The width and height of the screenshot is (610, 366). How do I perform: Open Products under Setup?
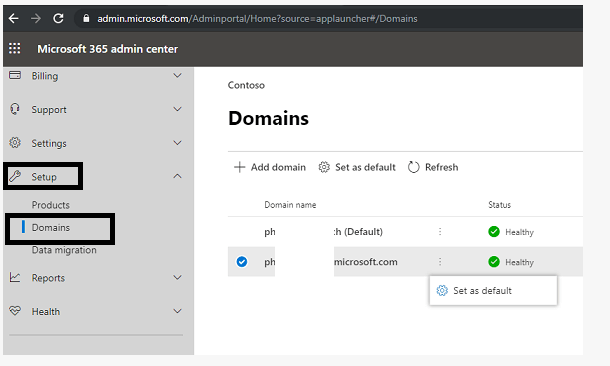(x=51, y=205)
